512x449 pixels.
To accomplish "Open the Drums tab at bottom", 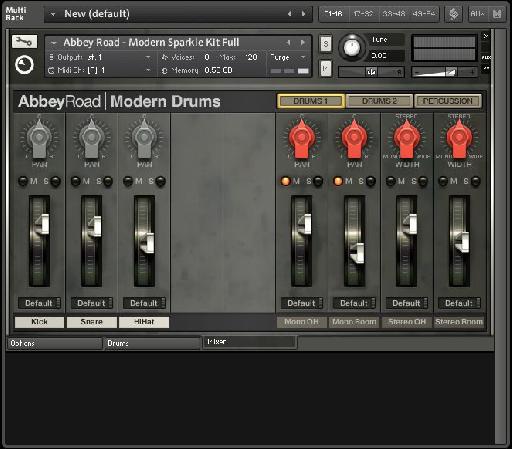I will (x=152, y=343).
